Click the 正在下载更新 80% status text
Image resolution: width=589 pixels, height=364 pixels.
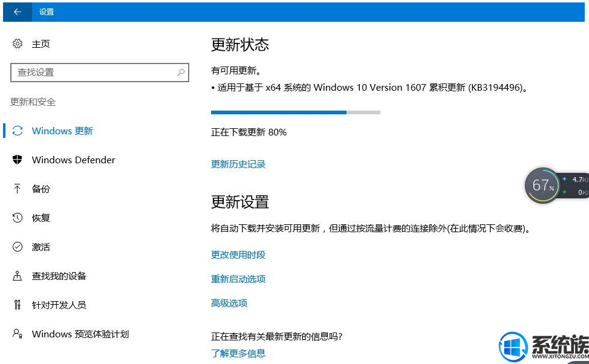click(249, 132)
